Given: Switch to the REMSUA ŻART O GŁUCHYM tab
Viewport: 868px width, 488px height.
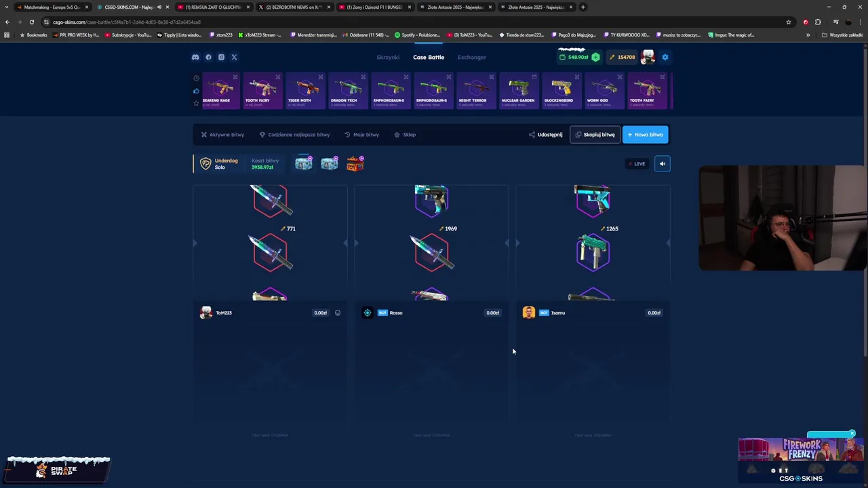Looking at the screenshot, I should point(213,7).
